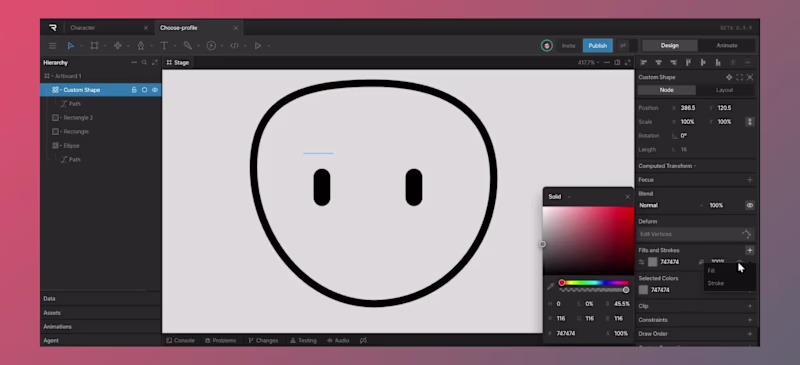This screenshot has height=365, width=800.
Task: Select the Node tab
Action: [x=666, y=90]
